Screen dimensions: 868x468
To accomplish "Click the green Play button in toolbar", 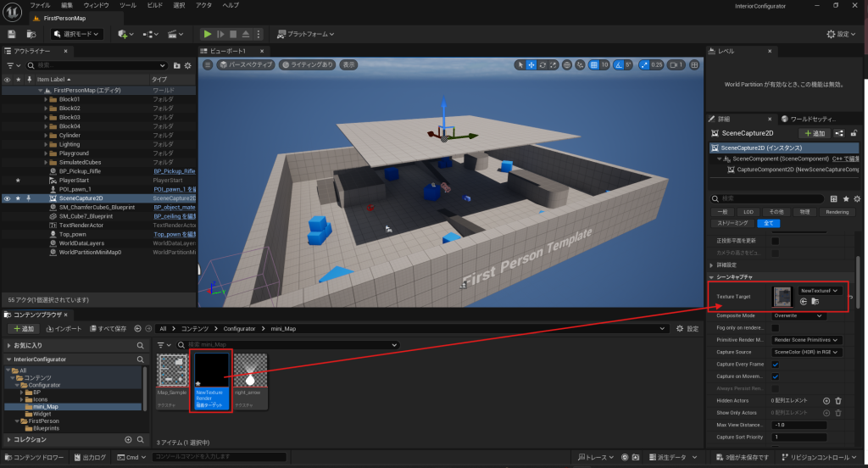I will [208, 34].
